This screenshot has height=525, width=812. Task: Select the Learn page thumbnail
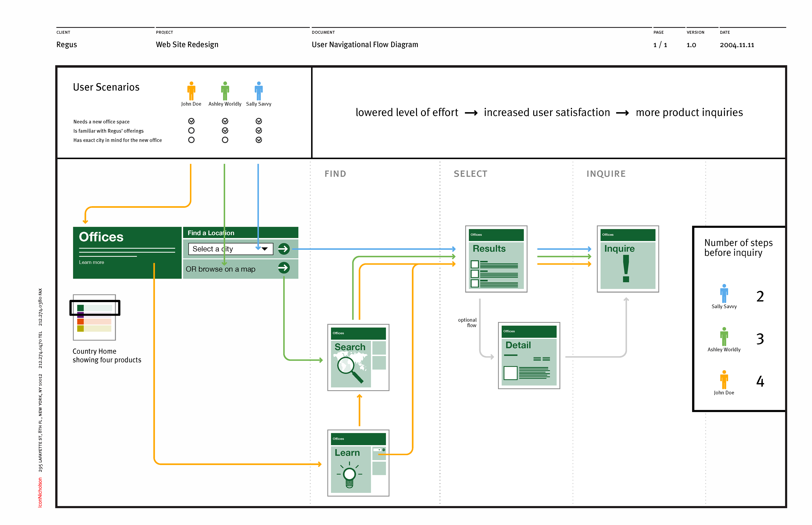click(358, 463)
